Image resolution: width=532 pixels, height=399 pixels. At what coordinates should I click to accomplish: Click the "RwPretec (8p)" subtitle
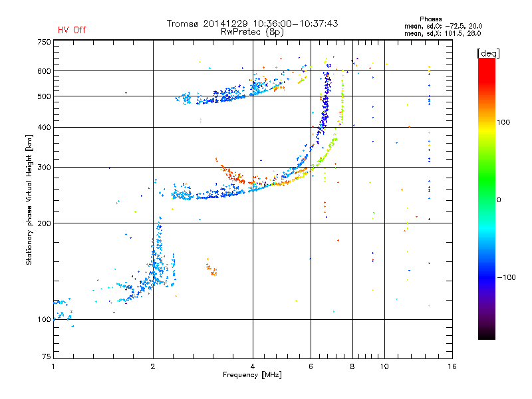pos(252,32)
